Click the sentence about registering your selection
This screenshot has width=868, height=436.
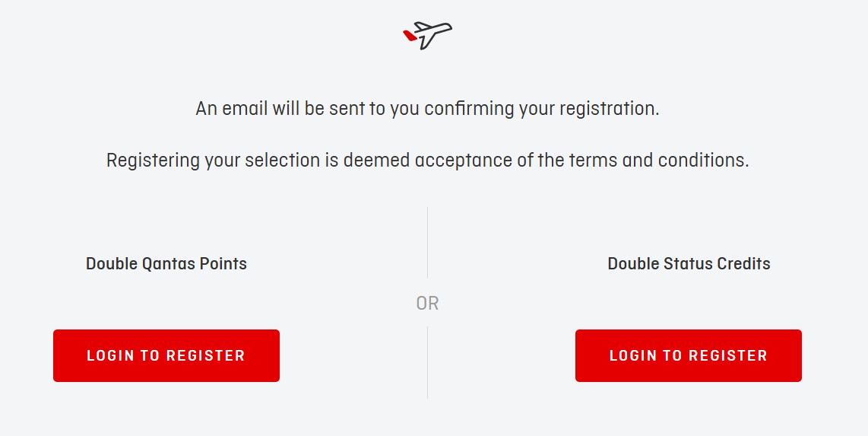click(x=427, y=161)
